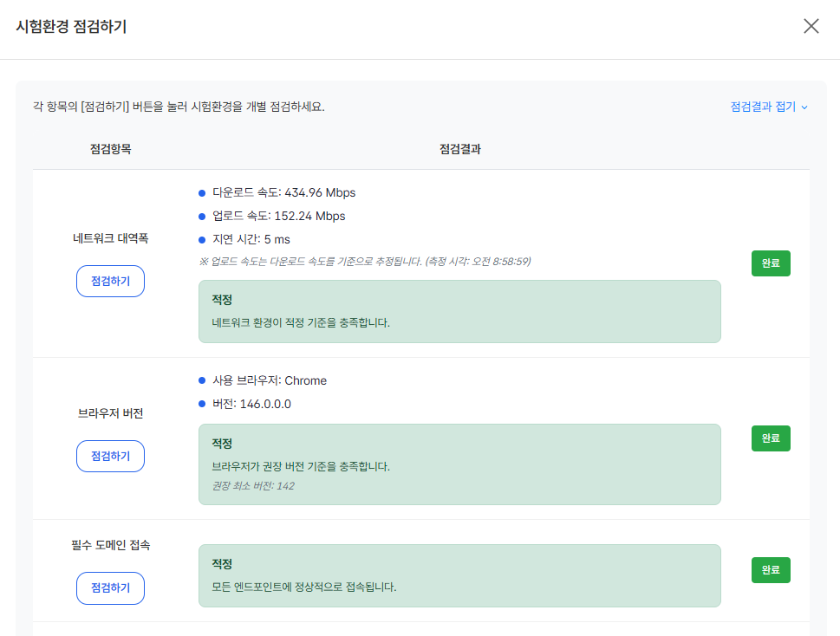Select the bullet beside 지연 시간: 5 ms
Screen dimensions: 840x636
coord(200,239)
